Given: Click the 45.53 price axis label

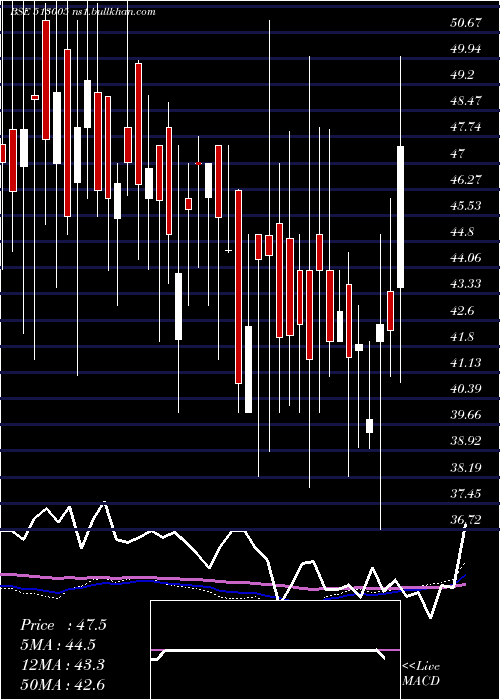Looking at the screenshot, I should point(466,206).
